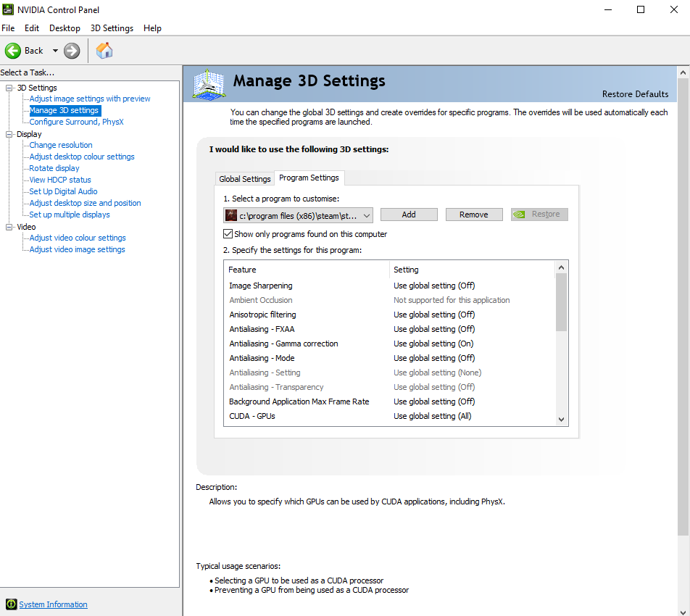Click the Home house icon
Viewport: 690px width, 616px height.
(x=104, y=51)
